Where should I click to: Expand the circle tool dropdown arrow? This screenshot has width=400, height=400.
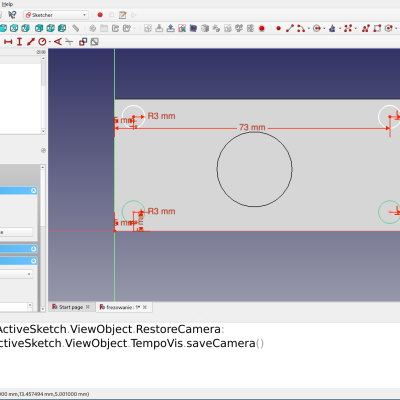pyautogui.click(x=324, y=28)
